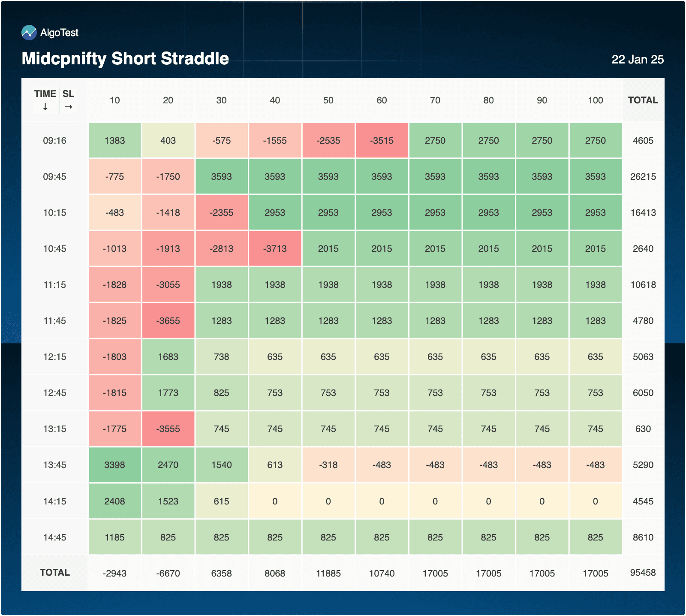Screen dimensions: 686x616
Task: Click the down arrow under TIME
Action: 45,107
